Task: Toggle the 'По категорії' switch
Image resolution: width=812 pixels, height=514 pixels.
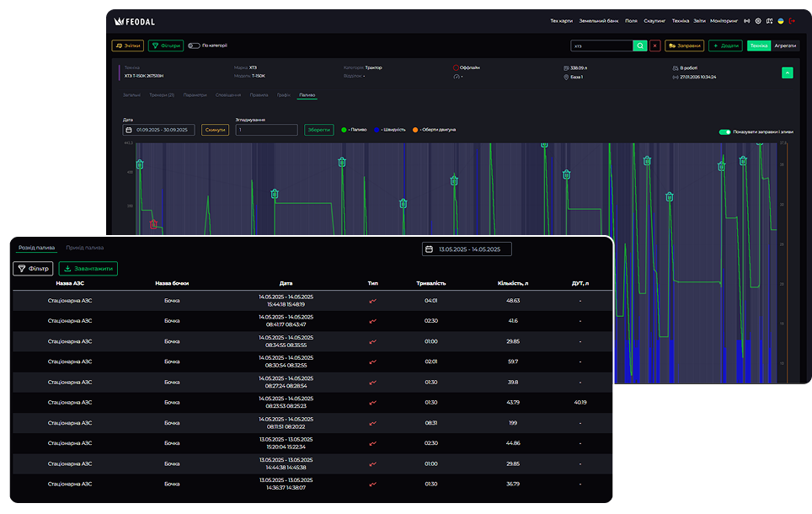Action: (194, 46)
